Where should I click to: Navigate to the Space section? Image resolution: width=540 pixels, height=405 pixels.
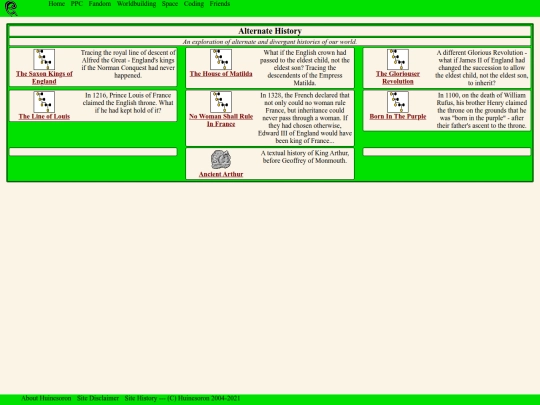coord(170,4)
